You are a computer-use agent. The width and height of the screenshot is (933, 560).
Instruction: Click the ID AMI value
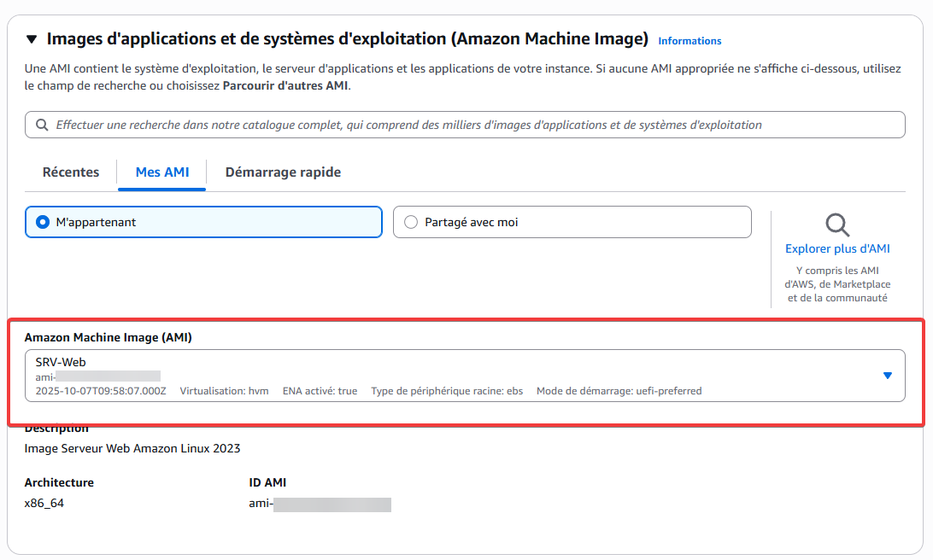[320, 504]
